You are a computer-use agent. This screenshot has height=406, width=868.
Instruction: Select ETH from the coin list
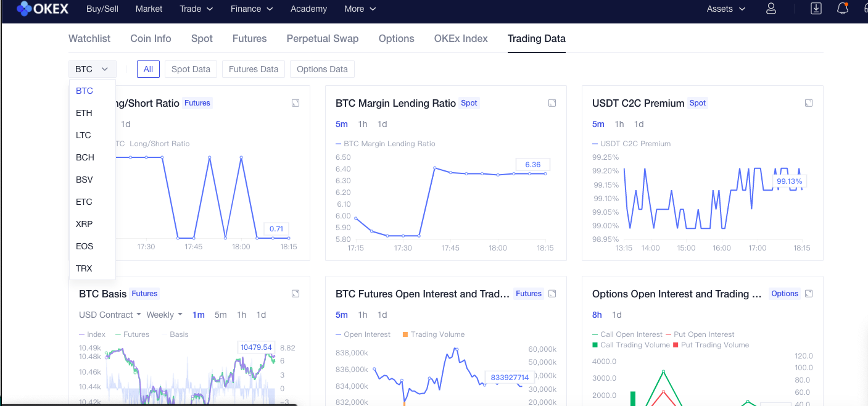click(84, 113)
